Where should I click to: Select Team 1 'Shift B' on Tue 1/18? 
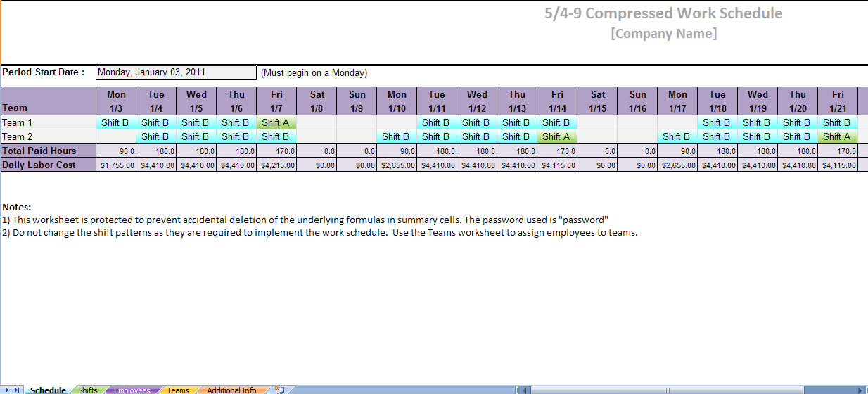[x=717, y=122]
